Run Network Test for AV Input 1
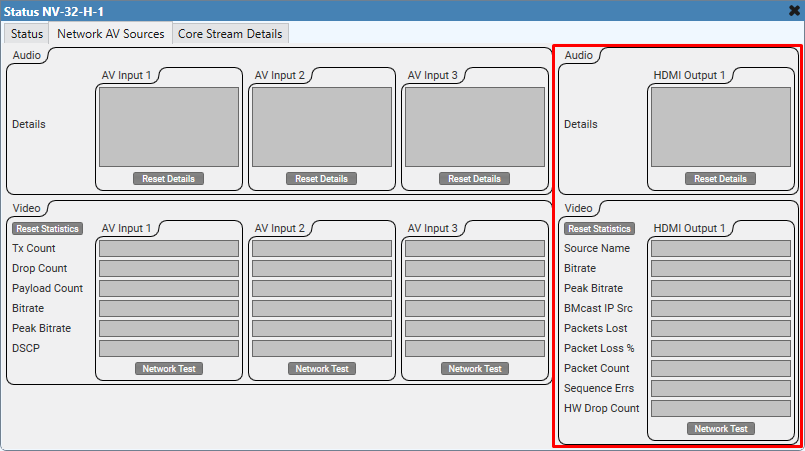The image size is (805, 451). (168, 369)
